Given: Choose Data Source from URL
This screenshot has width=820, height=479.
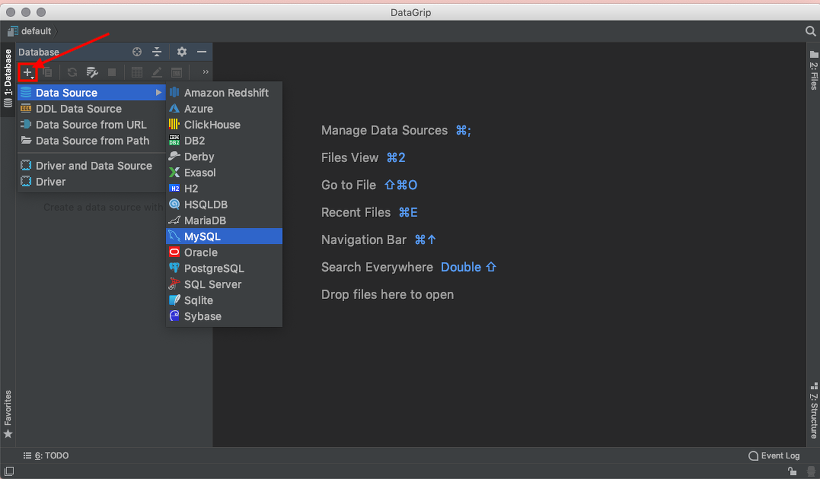Looking at the screenshot, I should (x=92, y=125).
